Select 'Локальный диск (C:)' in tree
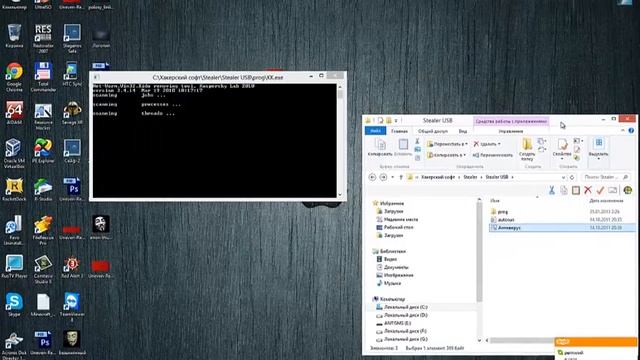This screenshot has height=360, width=640. tap(405, 307)
